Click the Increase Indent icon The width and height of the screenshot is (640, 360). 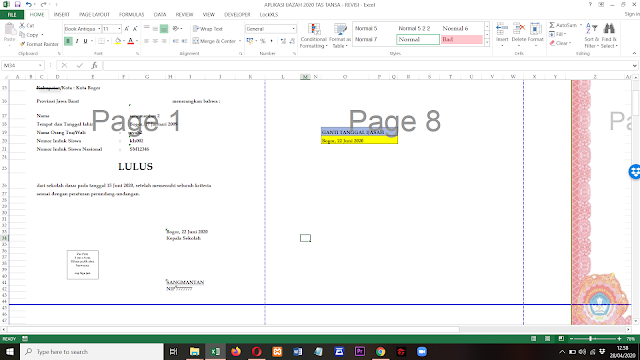184,41
